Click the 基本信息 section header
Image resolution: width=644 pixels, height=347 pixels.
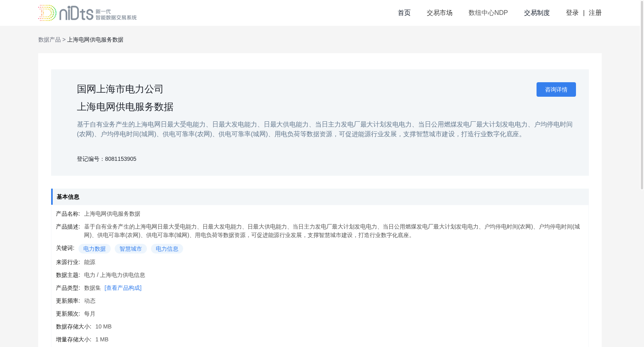[x=320, y=197]
